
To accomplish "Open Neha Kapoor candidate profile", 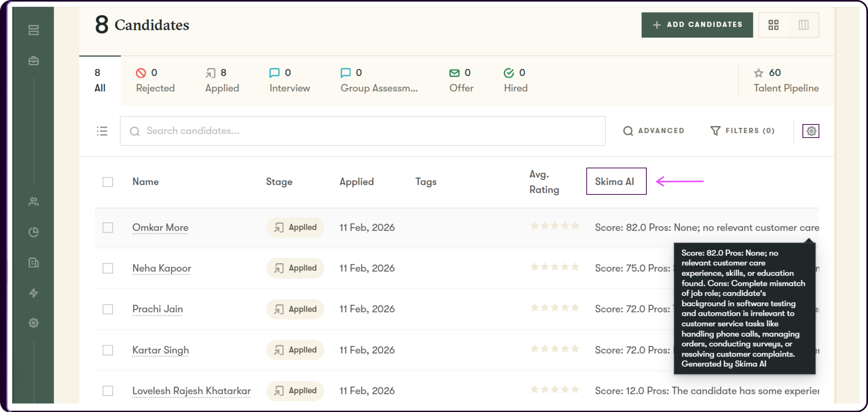I will (x=161, y=268).
